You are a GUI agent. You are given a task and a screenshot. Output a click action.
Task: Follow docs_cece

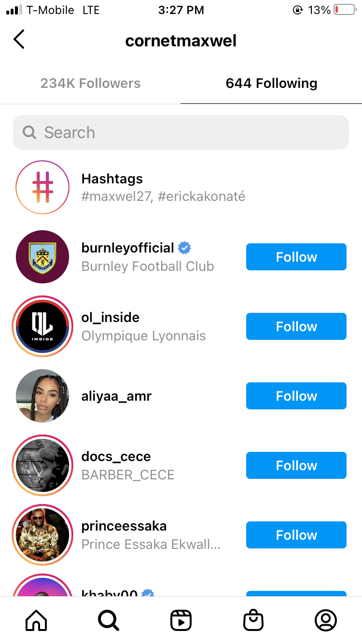pyautogui.click(x=296, y=465)
